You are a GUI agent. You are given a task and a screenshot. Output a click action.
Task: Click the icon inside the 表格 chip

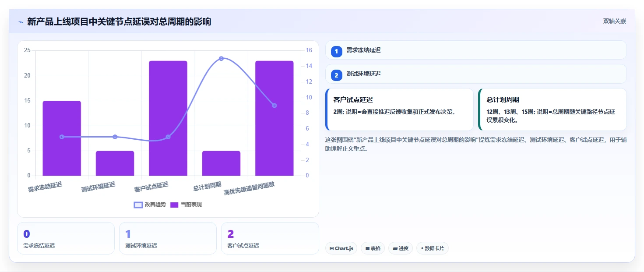point(367,249)
